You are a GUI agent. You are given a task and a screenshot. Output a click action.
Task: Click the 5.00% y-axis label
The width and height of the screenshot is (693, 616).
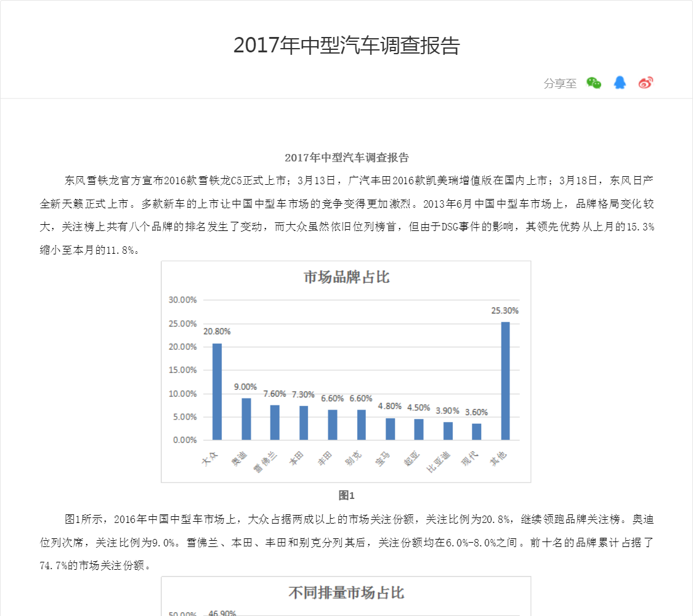pyautogui.click(x=185, y=417)
